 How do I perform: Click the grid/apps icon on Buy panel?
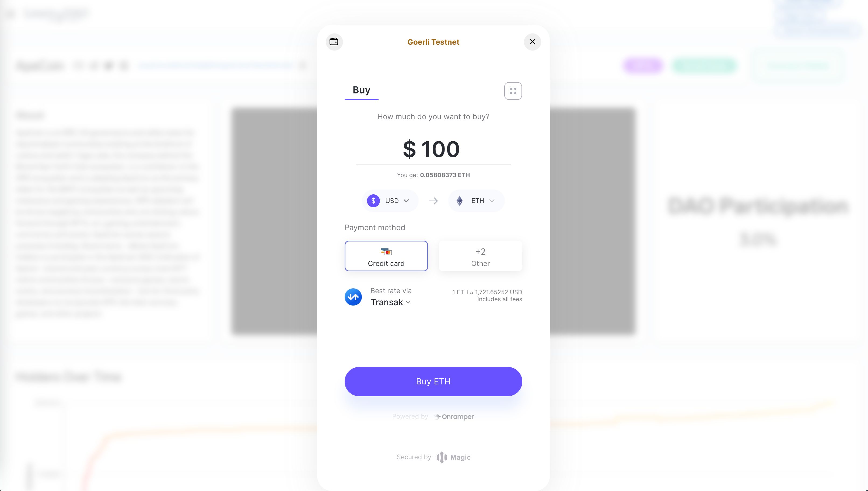(x=513, y=90)
